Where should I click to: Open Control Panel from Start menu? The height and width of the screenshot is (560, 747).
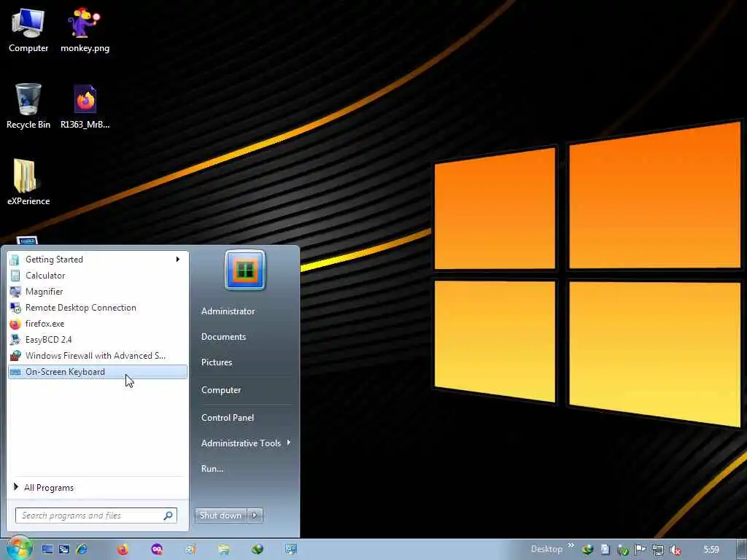coord(228,418)
